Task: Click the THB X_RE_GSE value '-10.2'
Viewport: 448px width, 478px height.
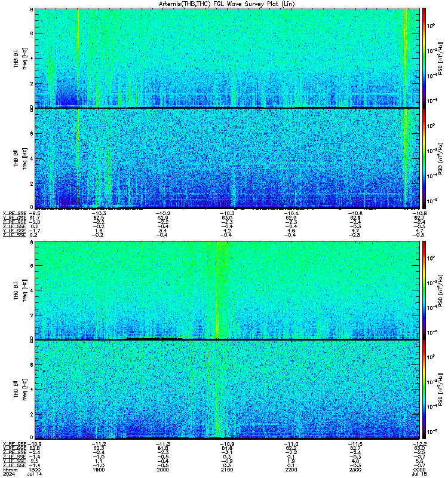Action: 162,213
